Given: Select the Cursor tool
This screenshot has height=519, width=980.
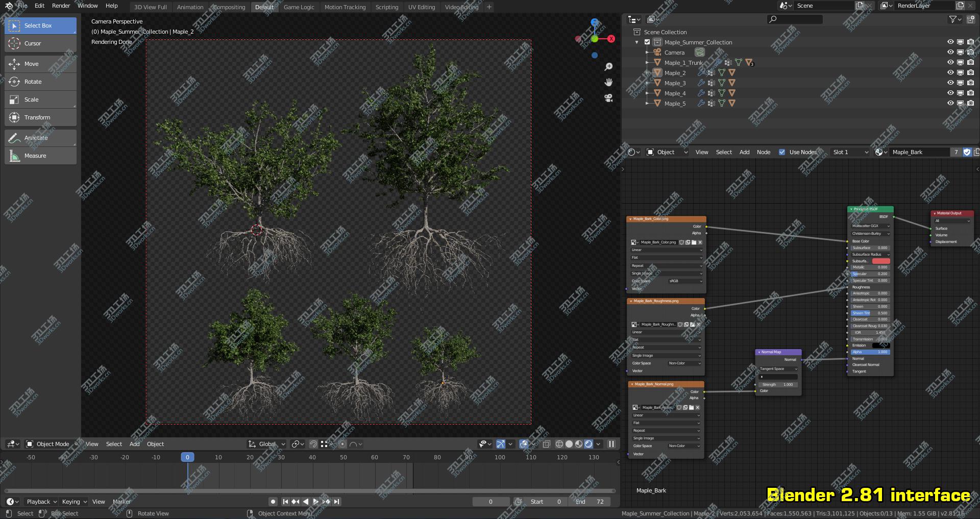Looking at the screenshot, I should [x=40, y=43].
